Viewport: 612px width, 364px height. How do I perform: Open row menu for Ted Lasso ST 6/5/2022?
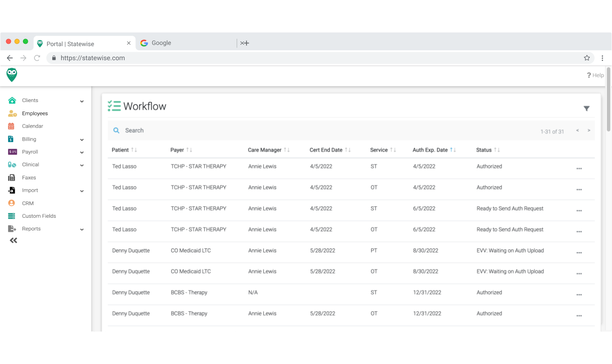[x=579, y=211]
